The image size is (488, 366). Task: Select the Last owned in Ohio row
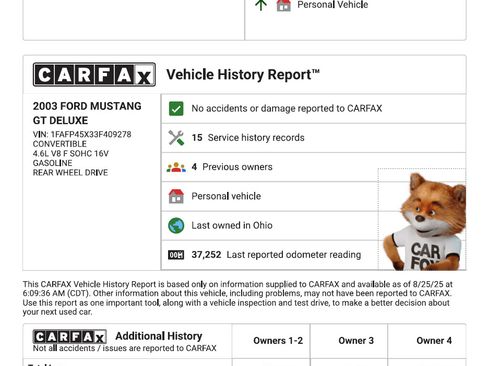313,225
